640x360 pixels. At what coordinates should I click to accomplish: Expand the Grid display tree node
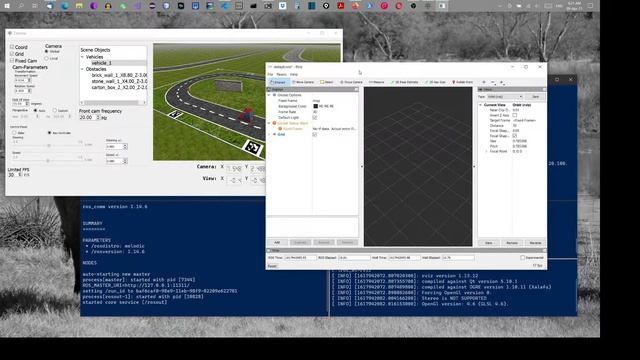[269, 134]
